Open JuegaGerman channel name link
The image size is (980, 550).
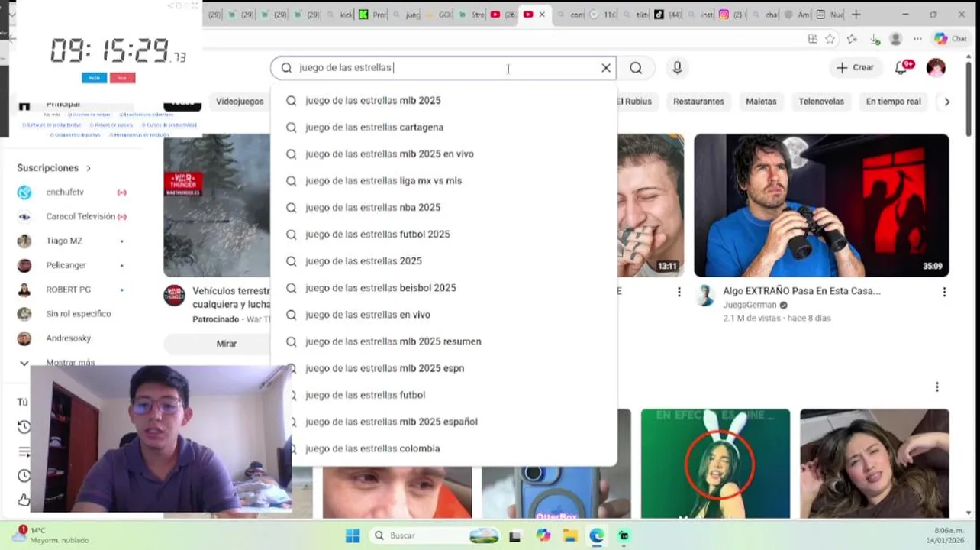click(x=750, y=305)
